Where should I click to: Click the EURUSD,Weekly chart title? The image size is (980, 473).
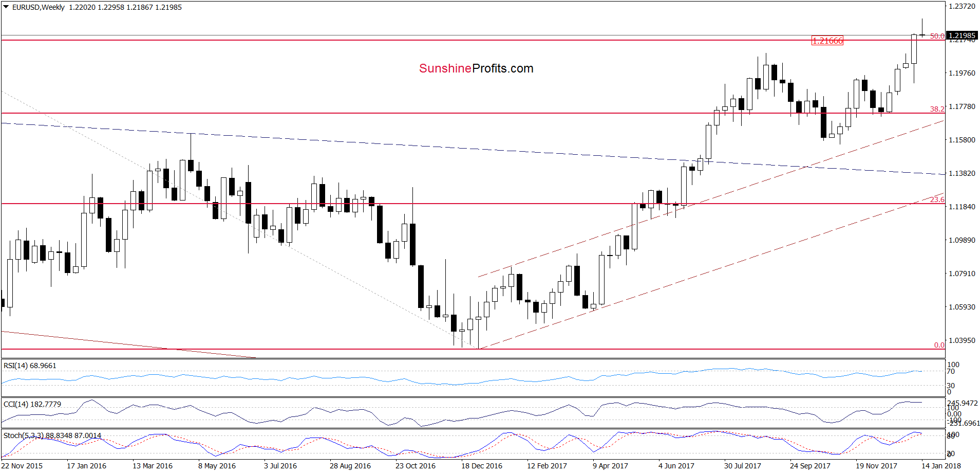click(39, 7)
